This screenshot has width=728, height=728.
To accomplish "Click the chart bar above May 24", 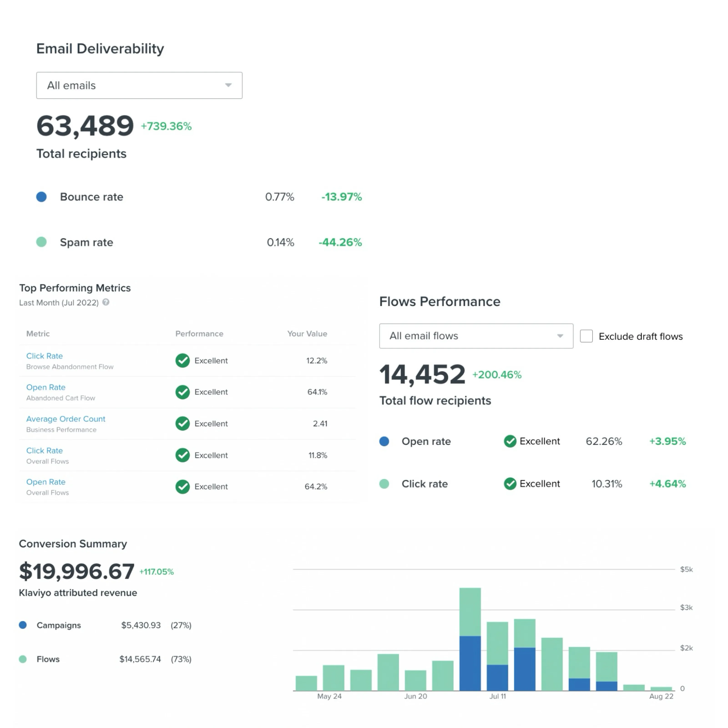I will [333, 678].
